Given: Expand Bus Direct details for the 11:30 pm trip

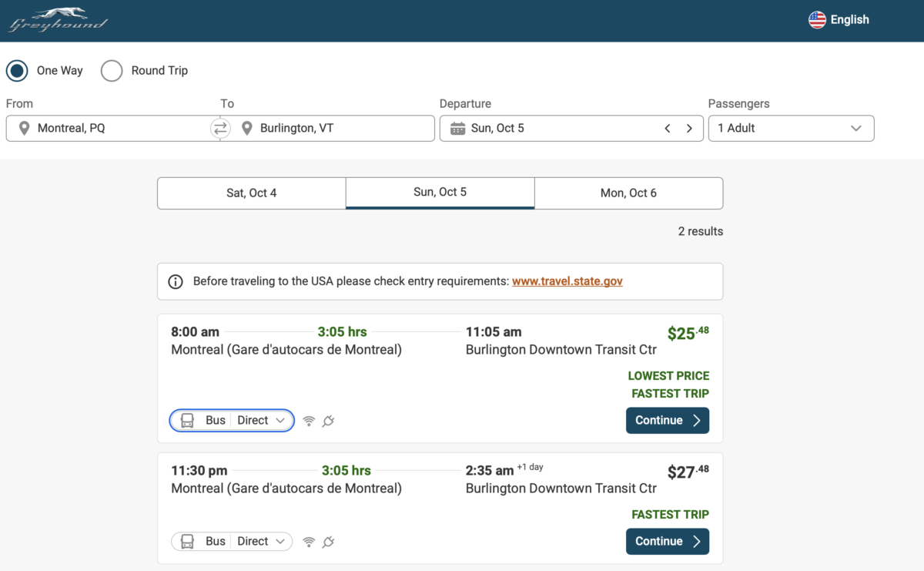Looking at the screenshot, I should pos(232,542).
